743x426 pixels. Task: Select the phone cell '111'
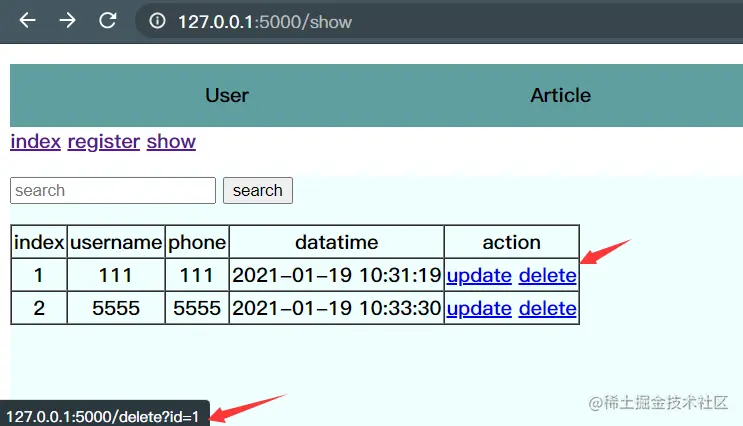pyautogui.click(x=197, y=275)
